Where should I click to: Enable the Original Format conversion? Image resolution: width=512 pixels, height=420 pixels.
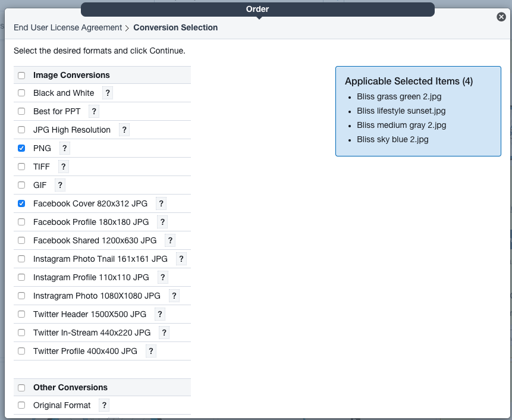tap(21, 405)
